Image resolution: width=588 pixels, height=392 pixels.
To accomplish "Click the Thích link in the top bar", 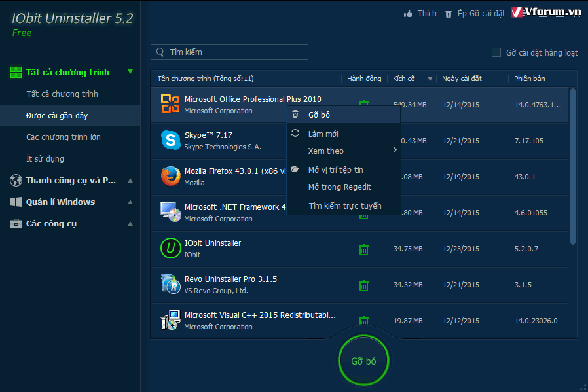I will click(x=427, y=14).
